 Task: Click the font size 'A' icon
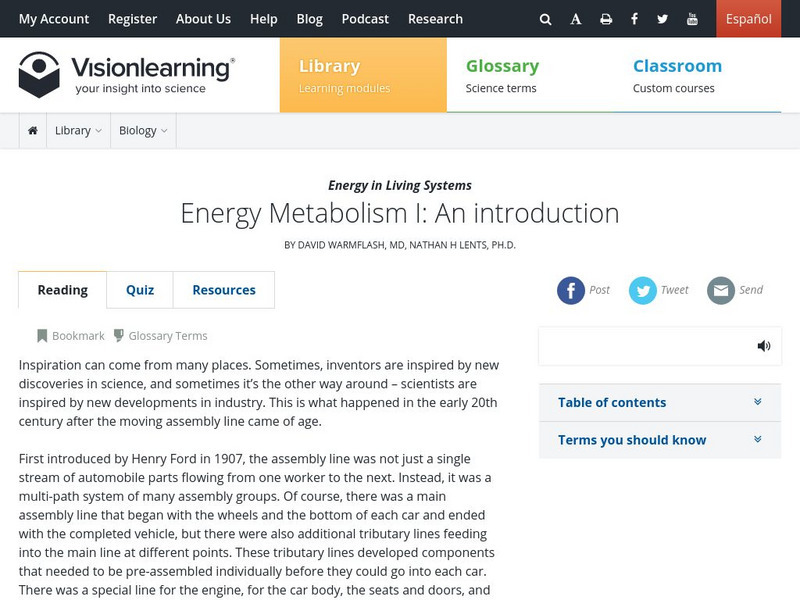point(576,19)
